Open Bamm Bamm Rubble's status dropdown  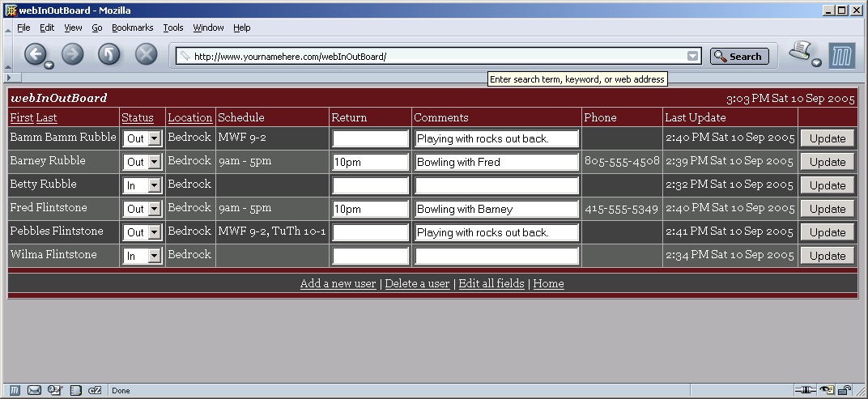[143, 138]
